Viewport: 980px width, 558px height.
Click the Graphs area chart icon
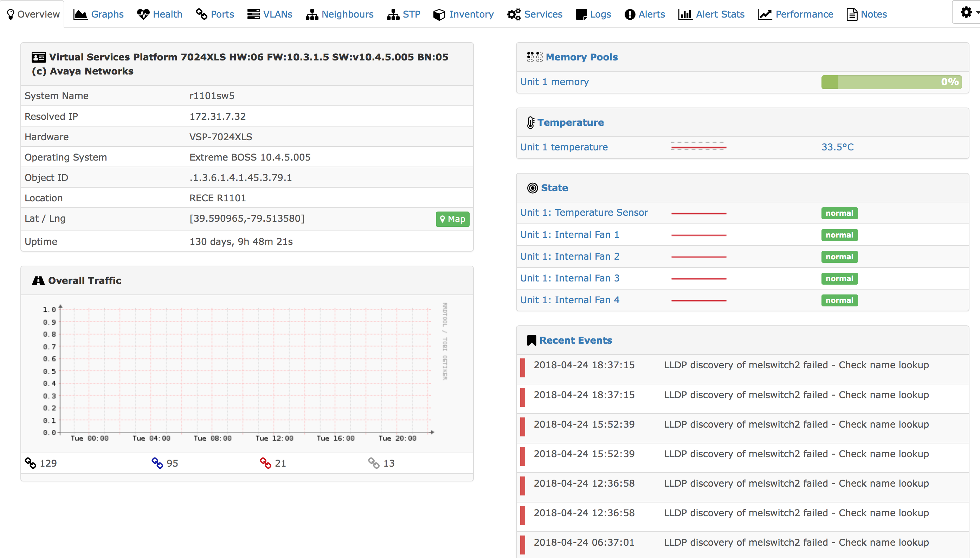[x=80, y=14]
